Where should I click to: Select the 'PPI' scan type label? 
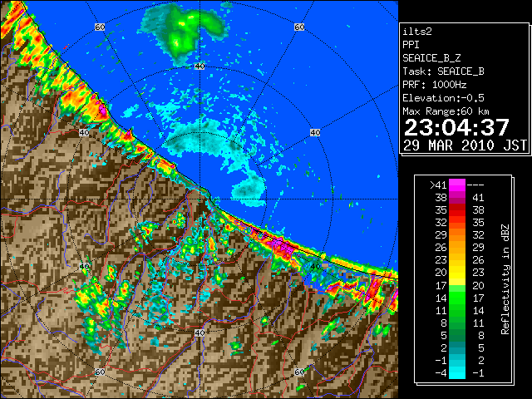[411, 45]
